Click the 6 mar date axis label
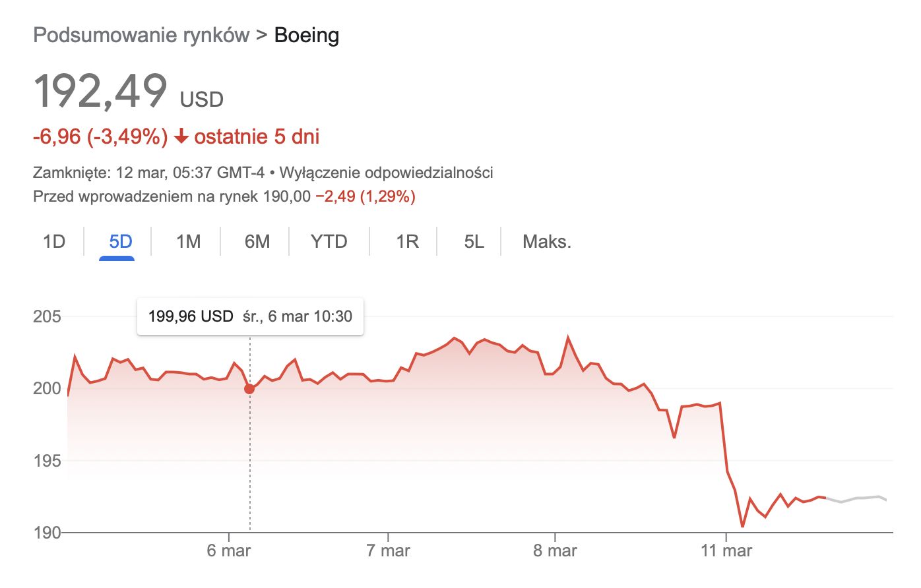 click(x=228, y=550)
